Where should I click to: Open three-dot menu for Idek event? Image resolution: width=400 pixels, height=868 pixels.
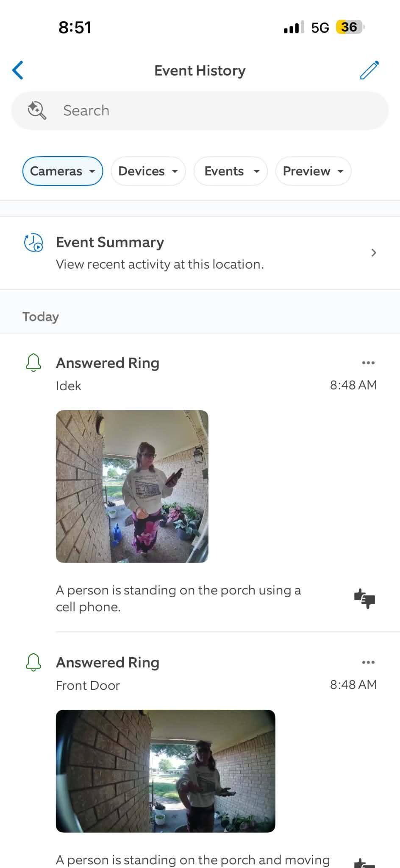pyautogui.click(x=368, y=363)
